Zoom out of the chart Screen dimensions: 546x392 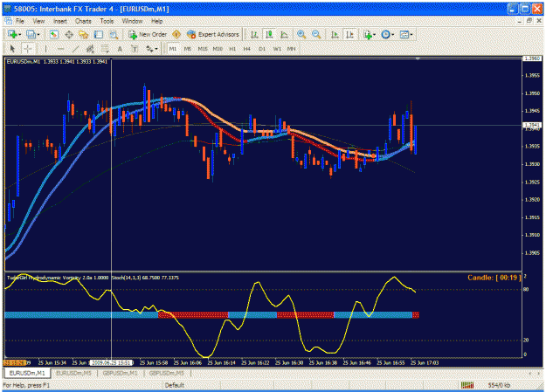(x=316, y=34)
